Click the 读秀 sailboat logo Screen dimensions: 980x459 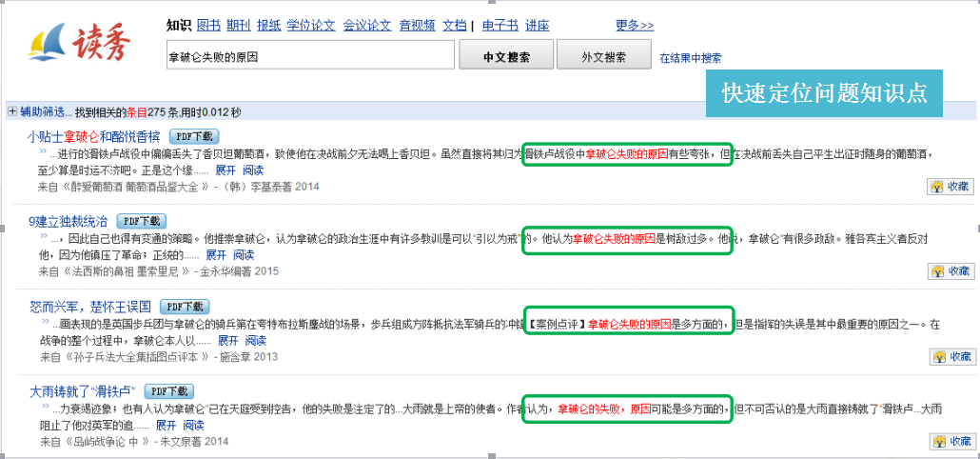(x=81, y=42)
